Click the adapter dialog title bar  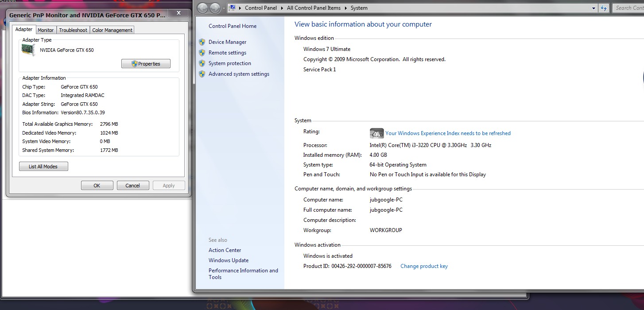click(88, 15)
